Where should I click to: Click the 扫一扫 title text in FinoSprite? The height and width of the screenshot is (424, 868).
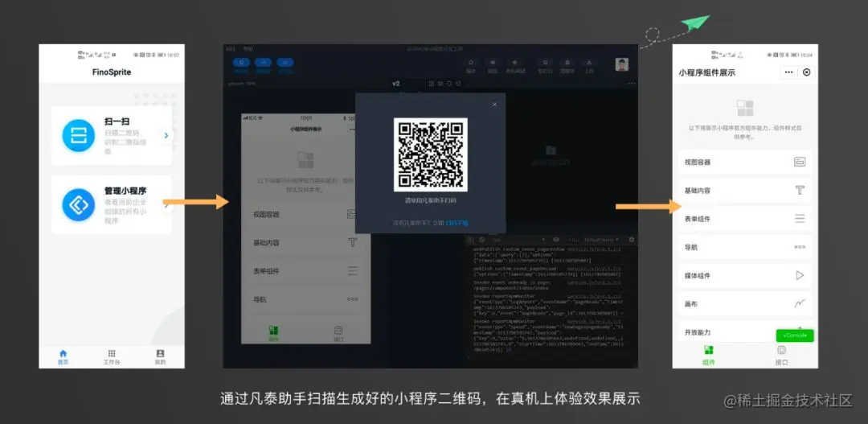pyautogui.click(x=117, y=121)
